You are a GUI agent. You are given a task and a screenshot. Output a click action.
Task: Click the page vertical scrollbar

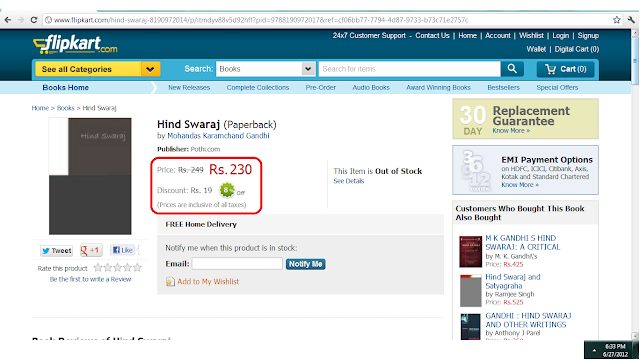[635, 184]
